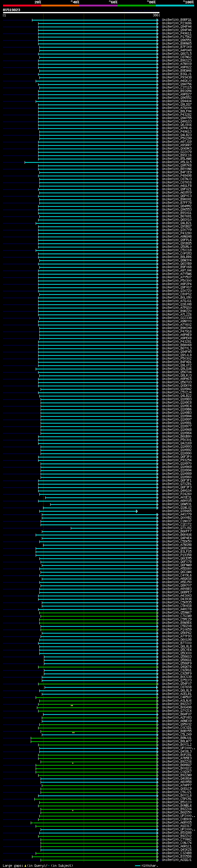Select the UniRef100_C5PCM1 label
The width and height of the screenshot is (197, 868).
(x=177, y=799)
